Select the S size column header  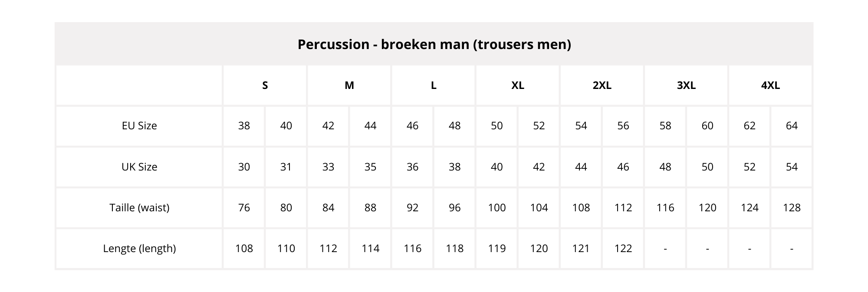click(265, 85)
